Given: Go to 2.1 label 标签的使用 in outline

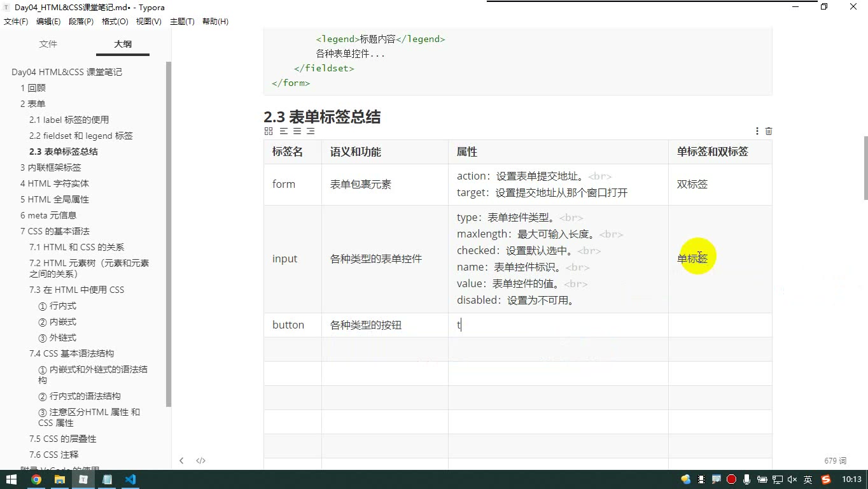Looking at the screenshot, I should 69,120.
